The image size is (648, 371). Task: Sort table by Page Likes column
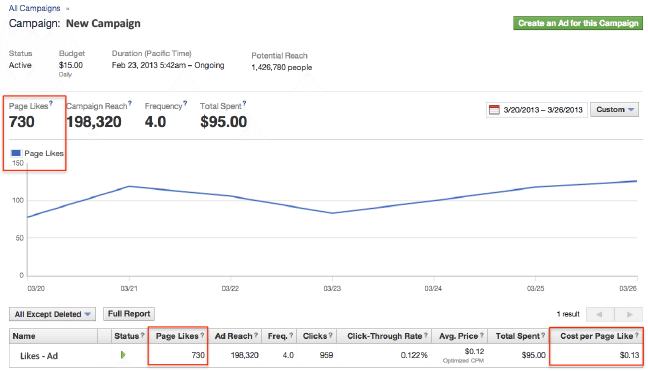(177, 336)
